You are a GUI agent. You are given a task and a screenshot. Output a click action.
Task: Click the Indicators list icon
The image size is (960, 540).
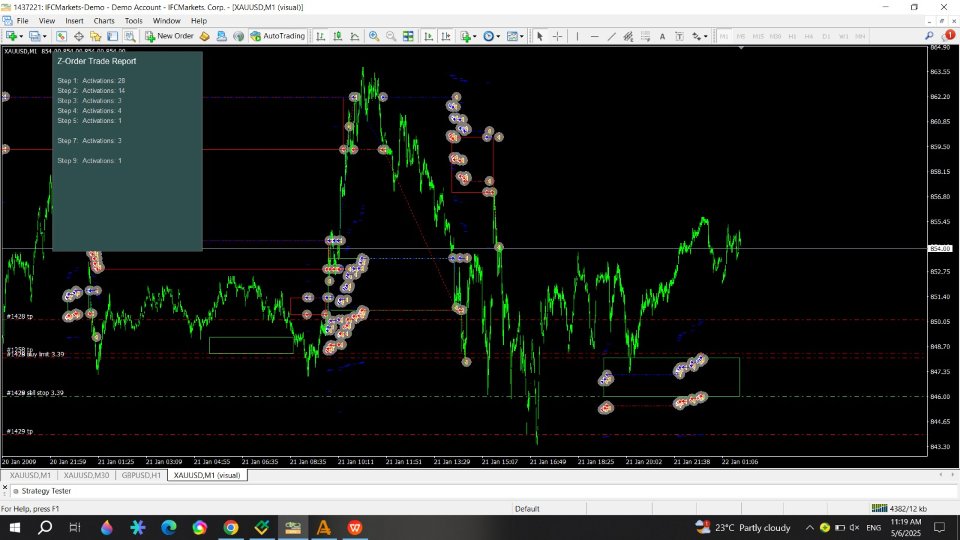coord(465,36)
